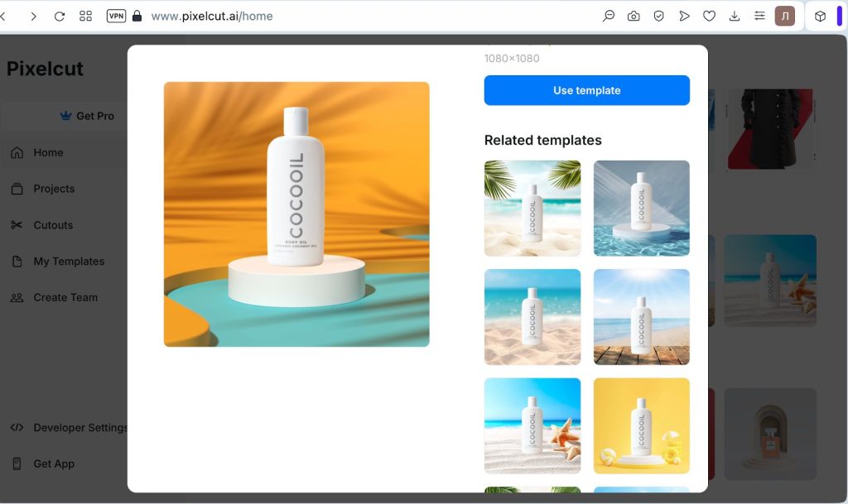Viewport: 848px width, 504px height.
Task: Select the starfish beach related template
Action: pyautogui.click(x=532, y=425)
